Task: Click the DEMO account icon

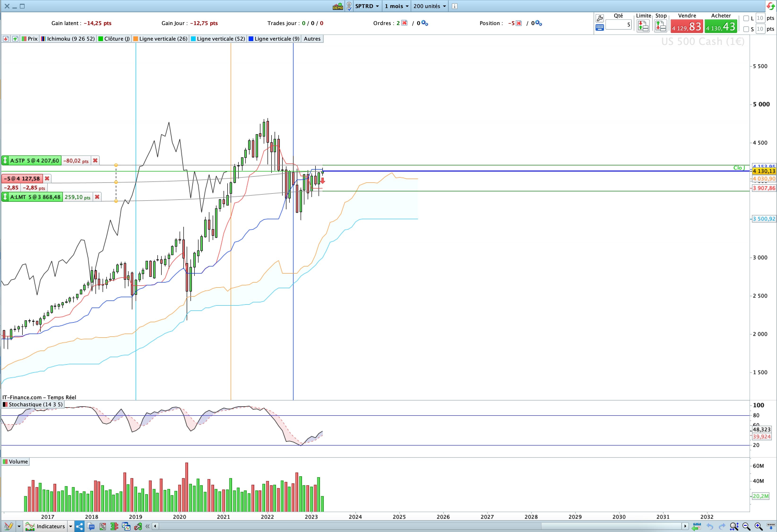Action: click(338, 6)
